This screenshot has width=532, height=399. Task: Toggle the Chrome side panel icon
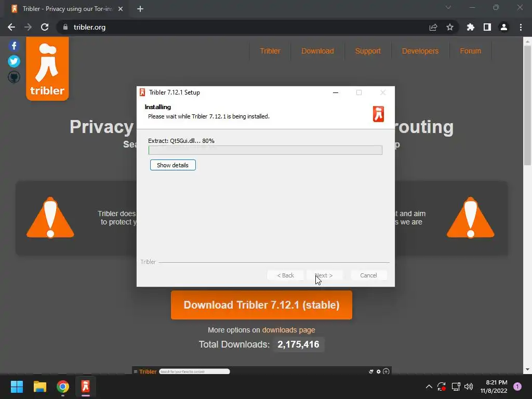coord(487,27)
